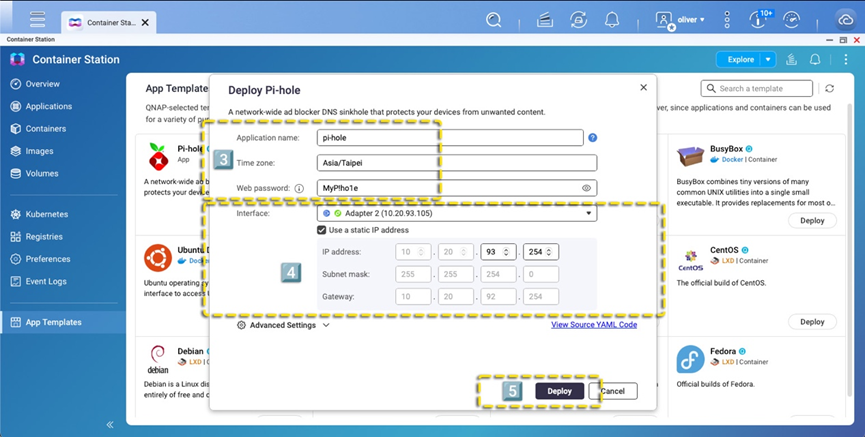This screenshot has width=865, height=437.
Task: Click the refresh icon next to template search
Action: [815, 89]
